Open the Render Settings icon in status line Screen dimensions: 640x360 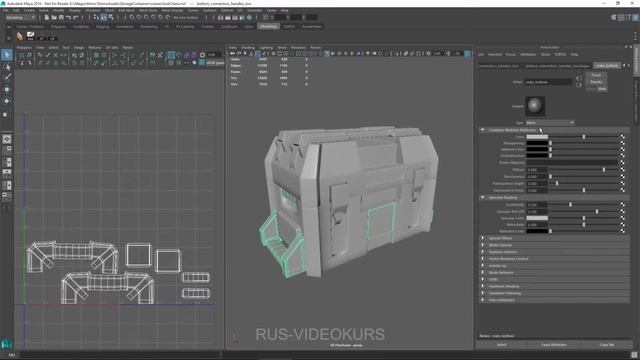(x=242, y=18)
